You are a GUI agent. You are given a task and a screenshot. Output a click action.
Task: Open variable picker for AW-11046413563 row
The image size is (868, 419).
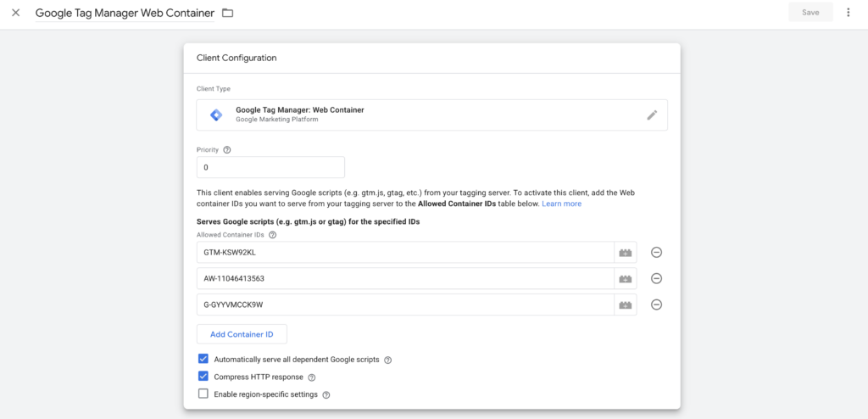point(626,278)
